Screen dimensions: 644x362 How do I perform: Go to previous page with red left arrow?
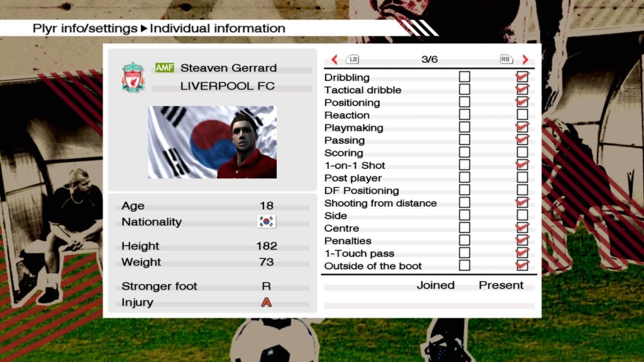335,60
